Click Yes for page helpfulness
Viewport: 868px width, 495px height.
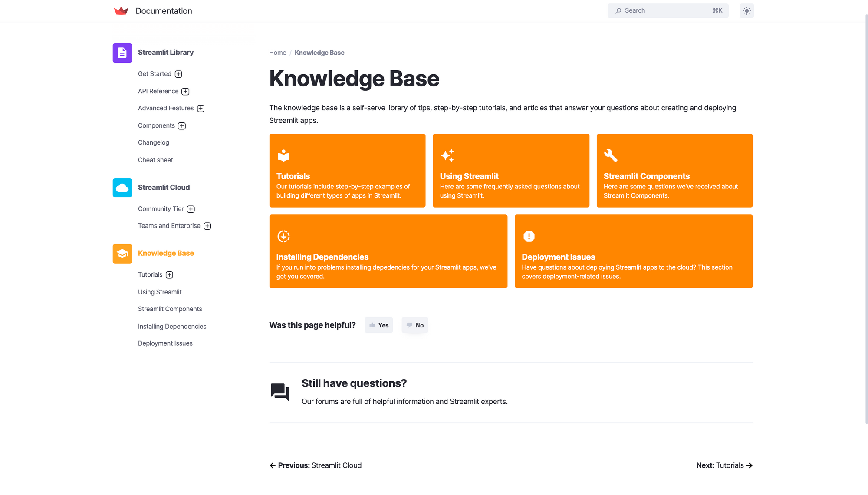click(x=378, y=325)
